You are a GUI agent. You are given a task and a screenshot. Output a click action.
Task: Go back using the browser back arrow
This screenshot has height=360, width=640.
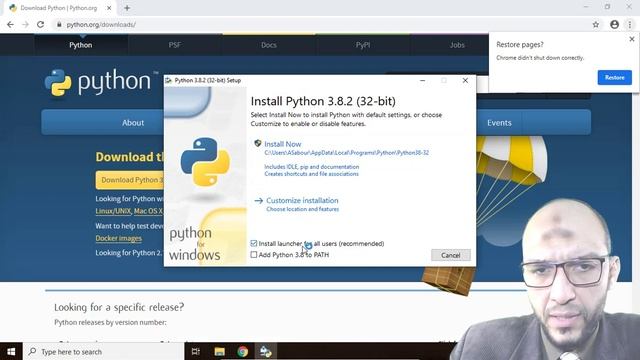coord(10,24)
